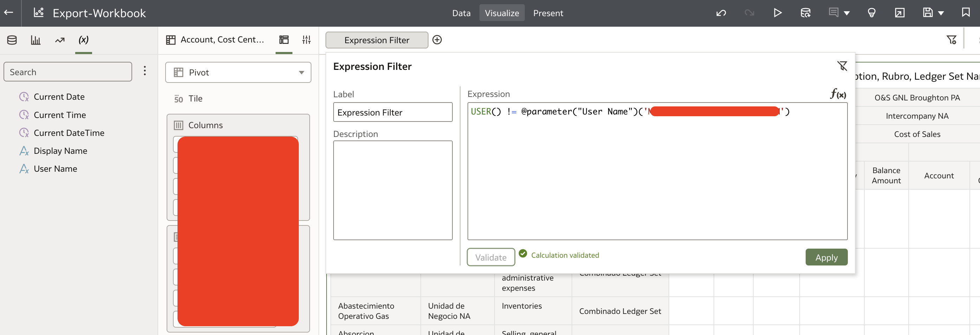
Task: Add a new filter with the plus icon
Action: click(x=437, y=40)
